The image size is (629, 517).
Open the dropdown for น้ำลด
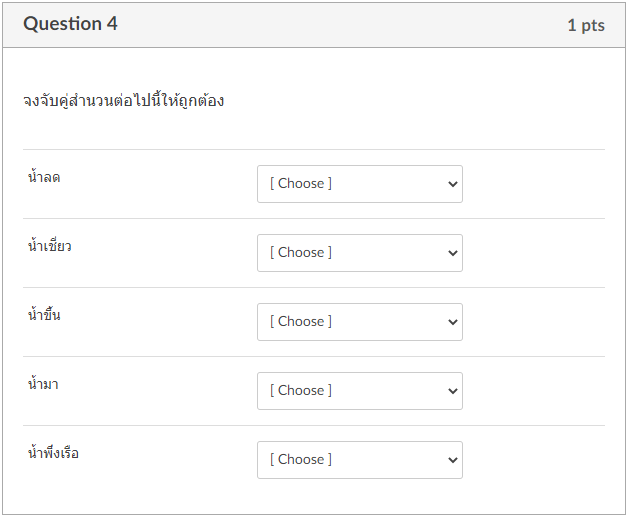[359, 184]
